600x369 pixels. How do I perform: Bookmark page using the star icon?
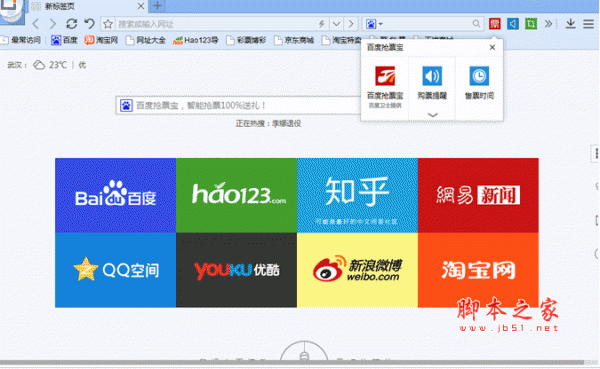[108, 24]
